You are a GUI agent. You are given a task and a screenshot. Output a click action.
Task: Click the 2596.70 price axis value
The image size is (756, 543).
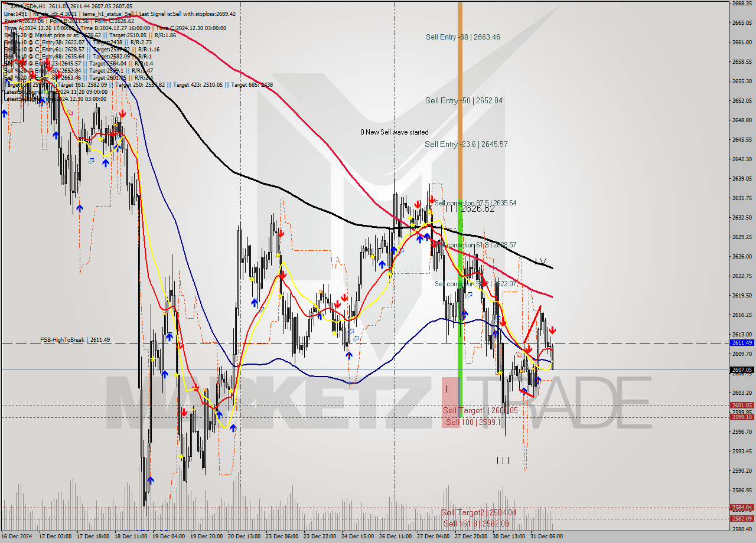[x=742, y=432]
